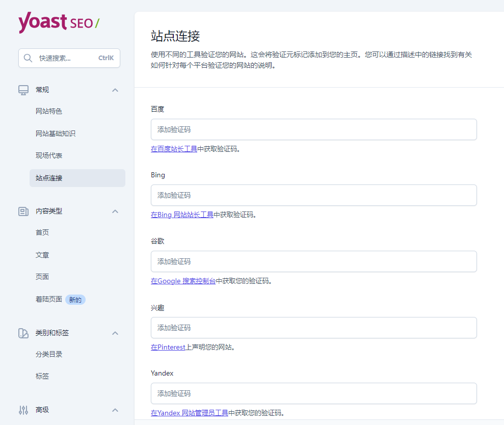The height and width of the screenshot is (425, 504).
Task: Collapse the 常规 section
Action: [115, 90]
